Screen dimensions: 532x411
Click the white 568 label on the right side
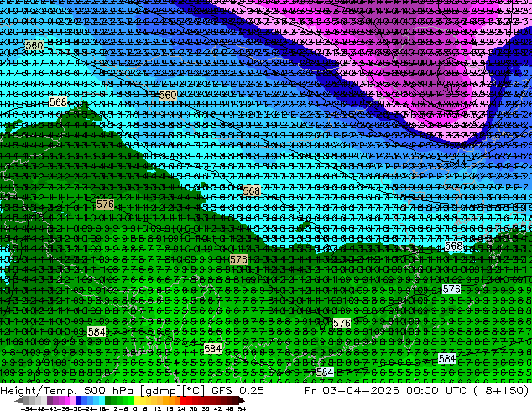(454, 246)
